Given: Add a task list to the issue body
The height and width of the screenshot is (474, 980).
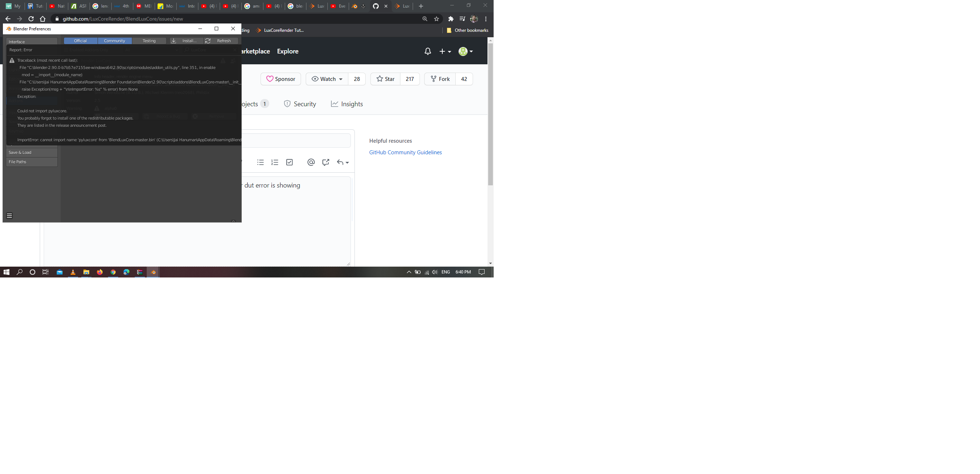Looking at the screenshot, I should (289, 162).
